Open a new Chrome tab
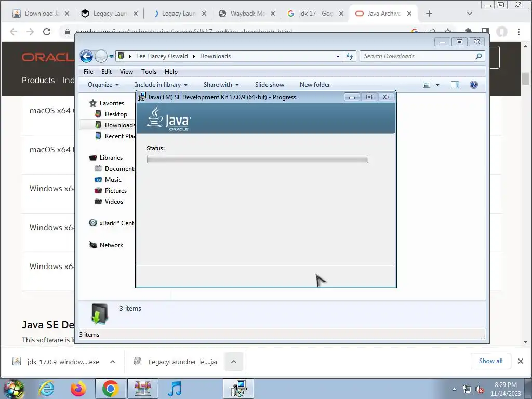 (429, 14)
